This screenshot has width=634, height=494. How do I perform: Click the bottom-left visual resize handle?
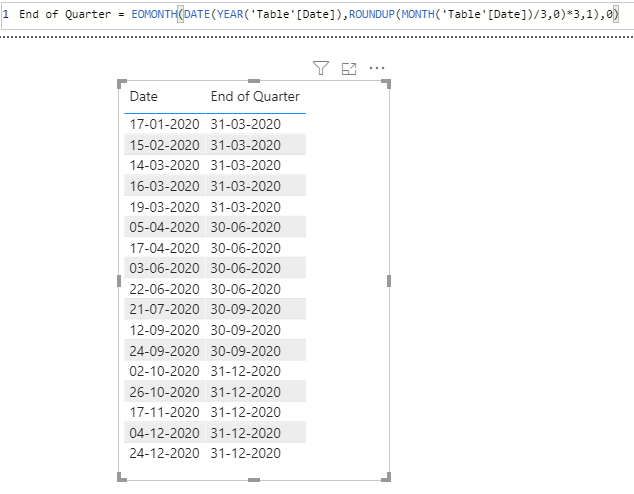121,477
